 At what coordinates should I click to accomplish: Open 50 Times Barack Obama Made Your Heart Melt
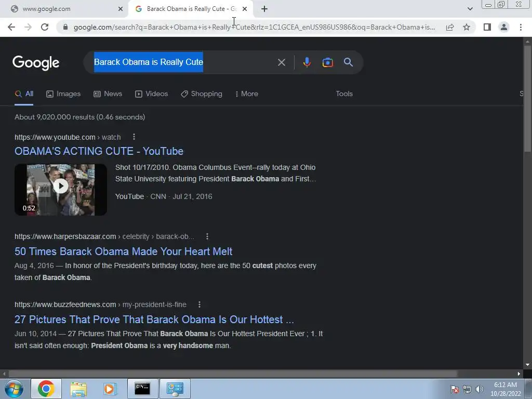123,251
